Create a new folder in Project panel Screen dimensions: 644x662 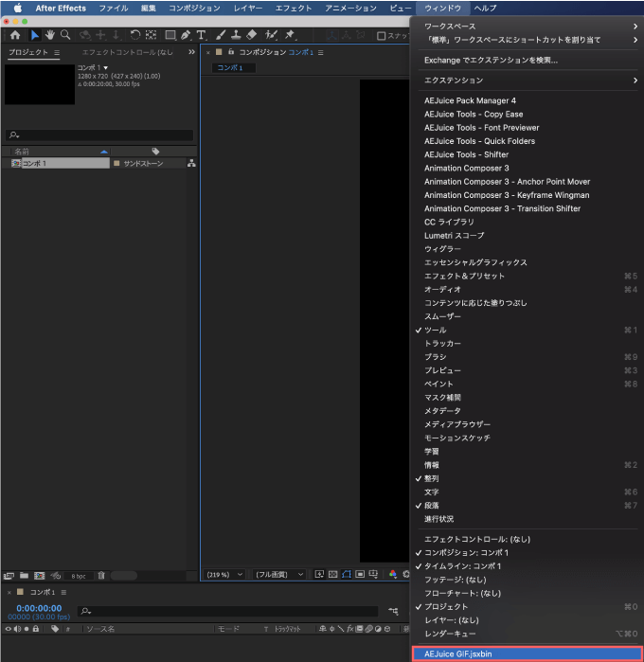24,576
